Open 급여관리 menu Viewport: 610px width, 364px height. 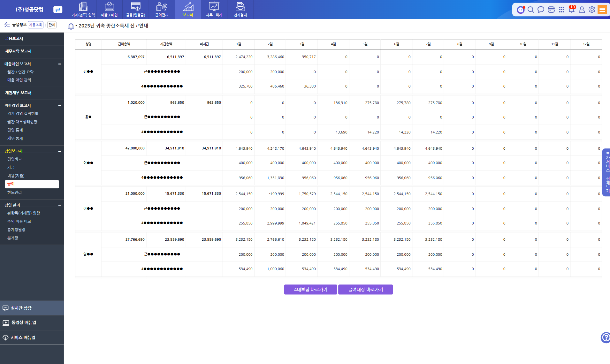coord(162,10)
